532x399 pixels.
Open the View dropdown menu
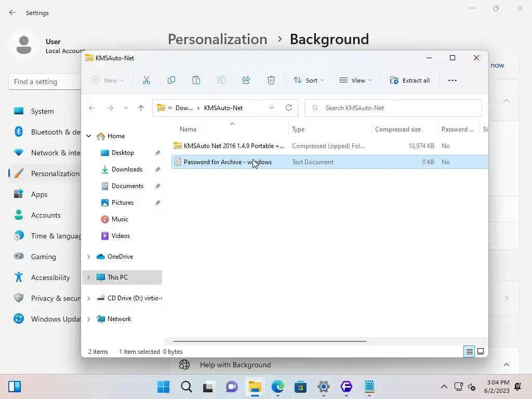tap(355, 81)
